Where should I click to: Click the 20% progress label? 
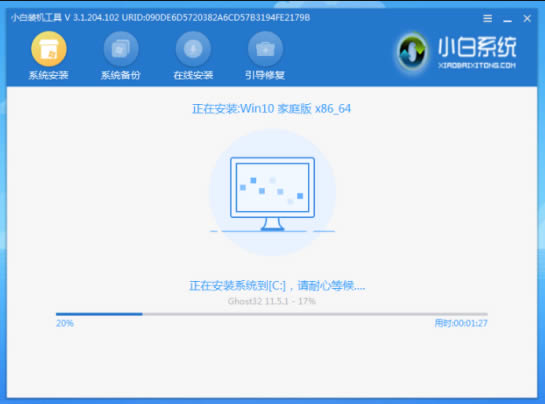point(65,323)
